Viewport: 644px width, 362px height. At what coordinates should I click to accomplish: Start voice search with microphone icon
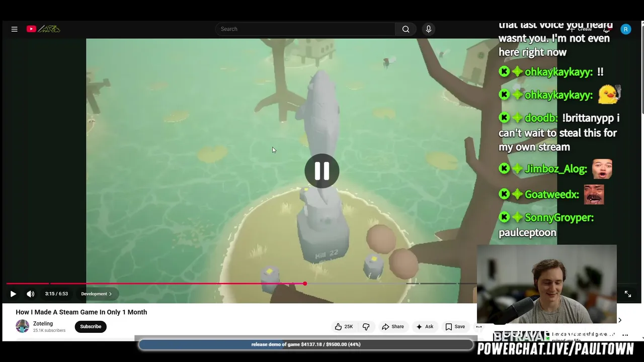[429, 29]
